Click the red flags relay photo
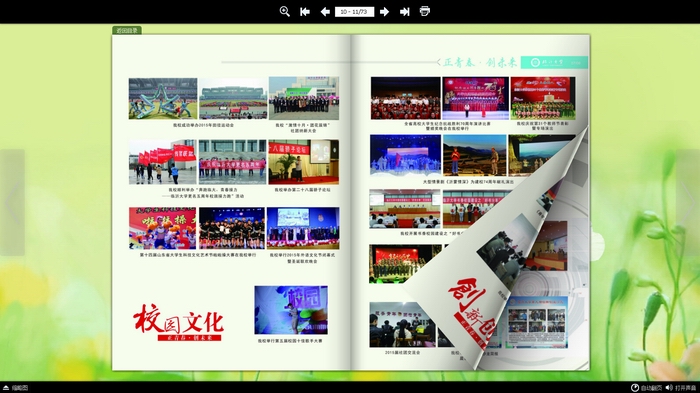The image size is (700, 393). pyautogui.click(x=162, y=162)
